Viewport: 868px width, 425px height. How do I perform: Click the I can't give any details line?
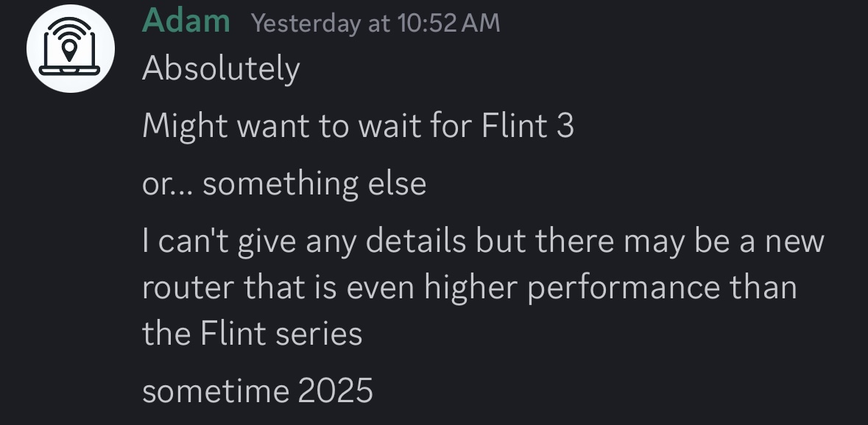(x=483, y=242)
